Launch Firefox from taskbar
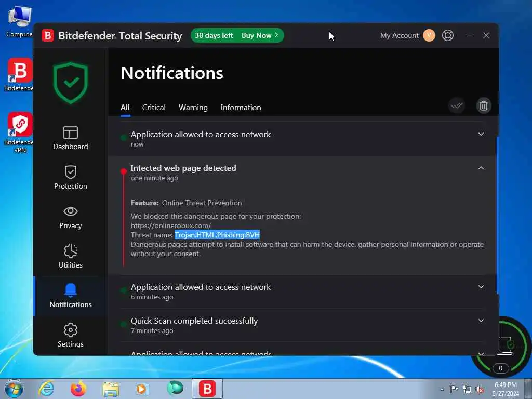Image resolution: width=532 pixels, height=399 pixels. 78,389
